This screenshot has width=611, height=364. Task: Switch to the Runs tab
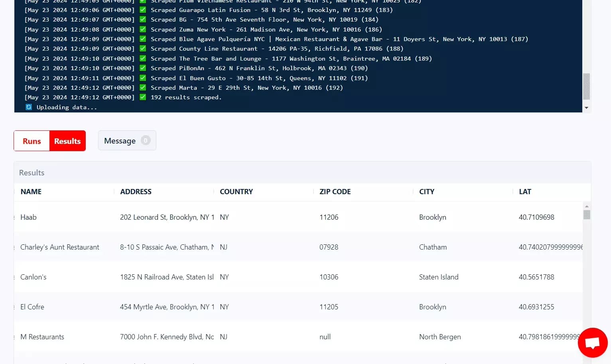[x=32, y=141]
